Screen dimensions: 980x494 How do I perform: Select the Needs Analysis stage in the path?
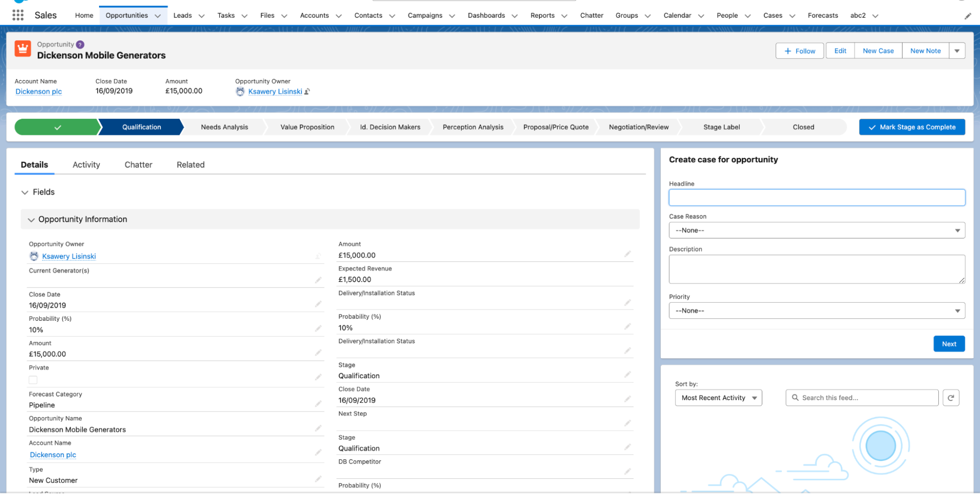224,127
